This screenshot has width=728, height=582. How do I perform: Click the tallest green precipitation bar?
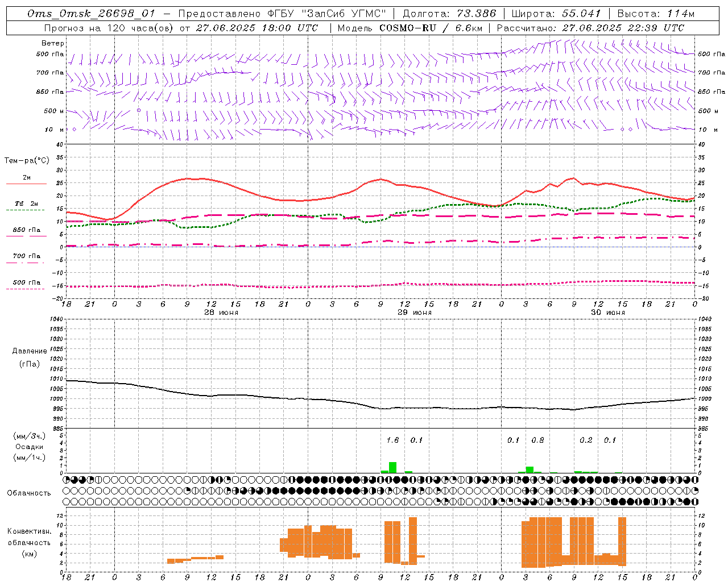pos(392,467)
